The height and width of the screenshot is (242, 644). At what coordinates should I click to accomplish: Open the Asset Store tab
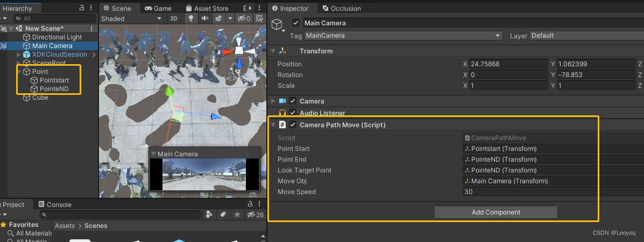coord(207,8)
